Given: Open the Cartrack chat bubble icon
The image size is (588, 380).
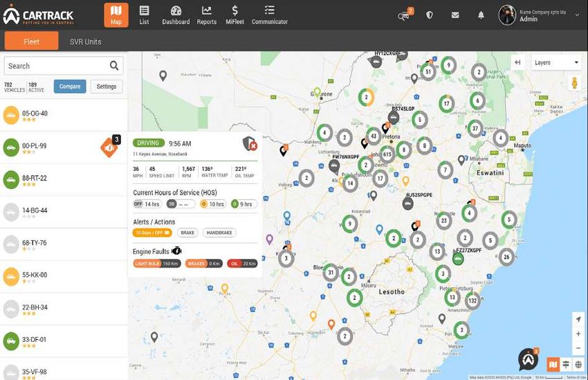Looking at the screenshot, I should click(529, 359).
